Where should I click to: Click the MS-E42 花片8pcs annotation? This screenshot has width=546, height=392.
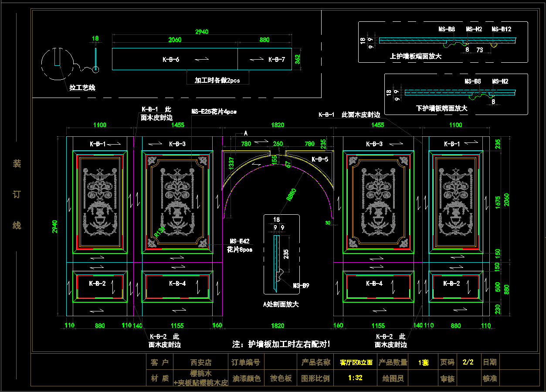[x=240, y=245]
